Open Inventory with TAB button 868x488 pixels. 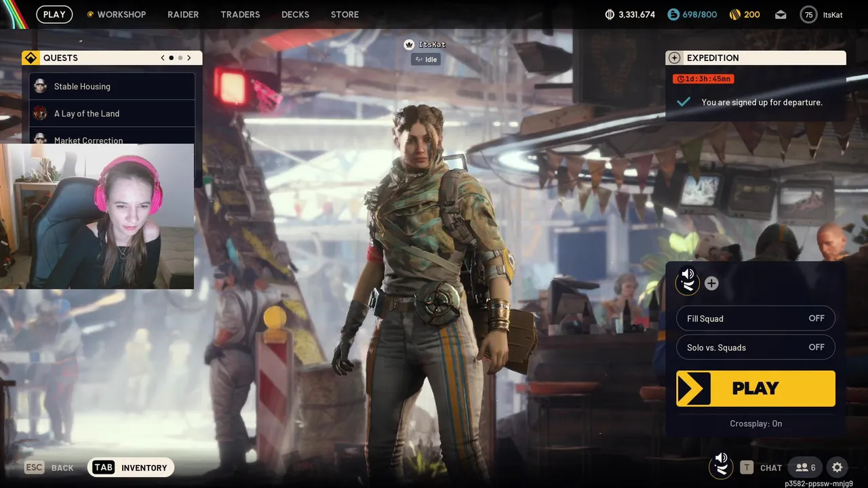click(131, 468)
